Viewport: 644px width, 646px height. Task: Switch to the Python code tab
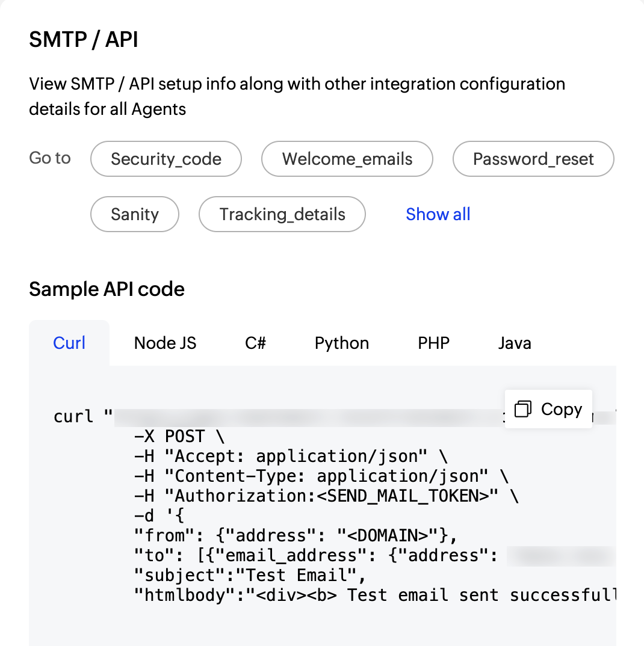342,343
